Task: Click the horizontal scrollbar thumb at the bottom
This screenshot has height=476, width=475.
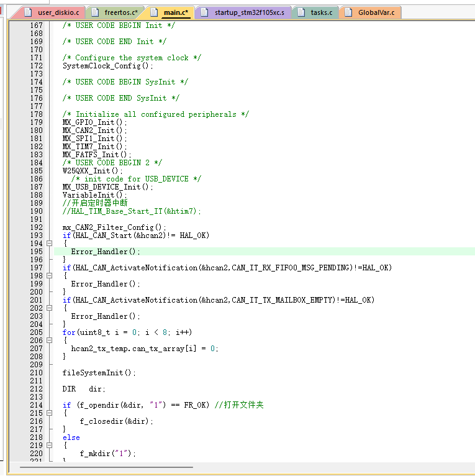Action: [x=106, y=467]
